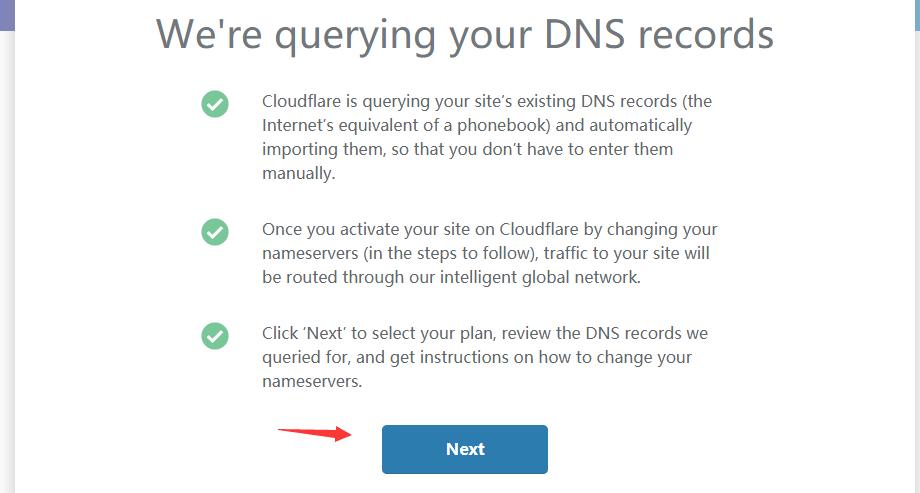Click the checkmark beside the Cloudflare querying paragraph
Viewport: 920px width, 493px height.
click(x=215, y=103)
